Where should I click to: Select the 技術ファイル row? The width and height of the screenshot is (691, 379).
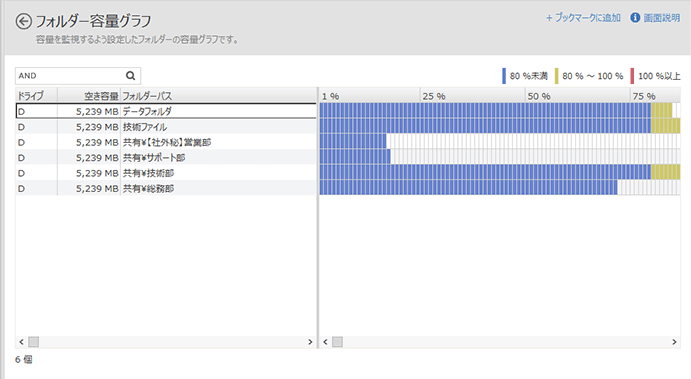166,127
